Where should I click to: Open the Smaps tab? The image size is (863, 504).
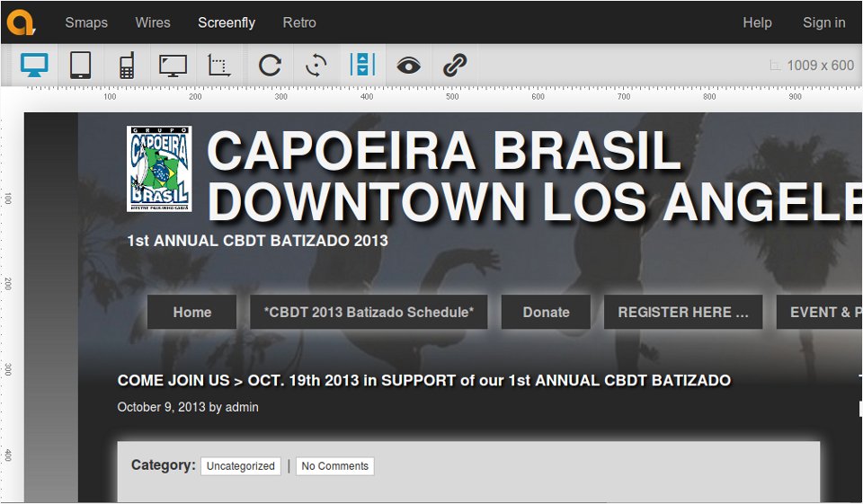(x=86, y=22)
